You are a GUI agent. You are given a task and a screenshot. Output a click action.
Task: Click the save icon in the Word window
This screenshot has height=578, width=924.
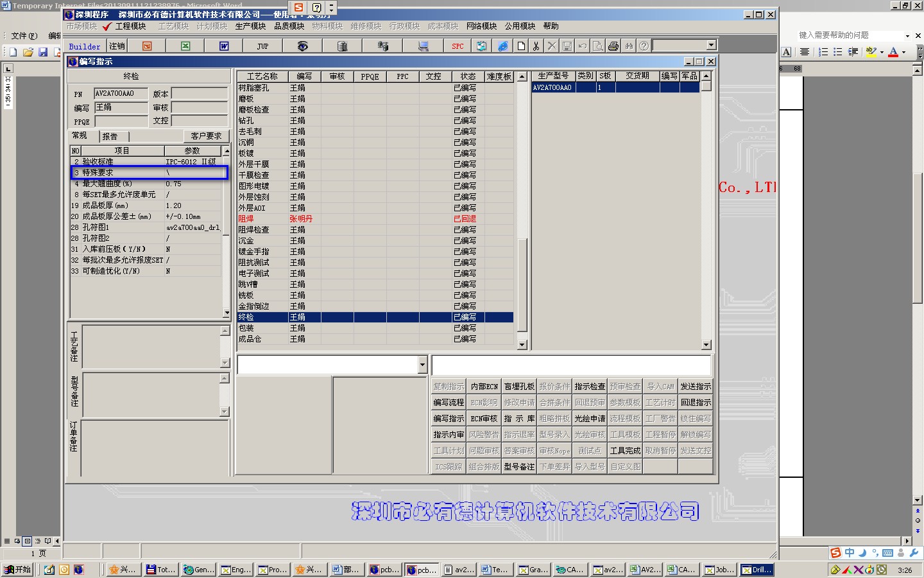(x=43, y=52)
